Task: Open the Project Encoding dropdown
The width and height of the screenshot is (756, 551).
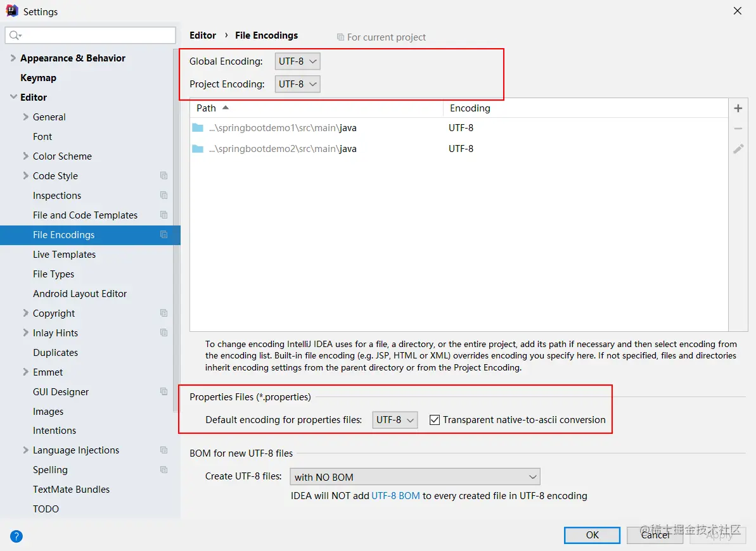Action: (x=297, y=84)
